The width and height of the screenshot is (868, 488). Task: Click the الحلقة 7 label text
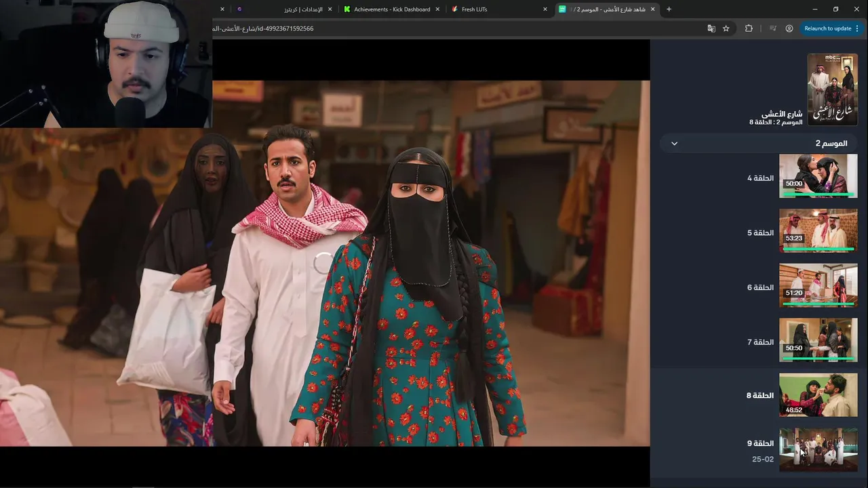click(x=760, y=342)
